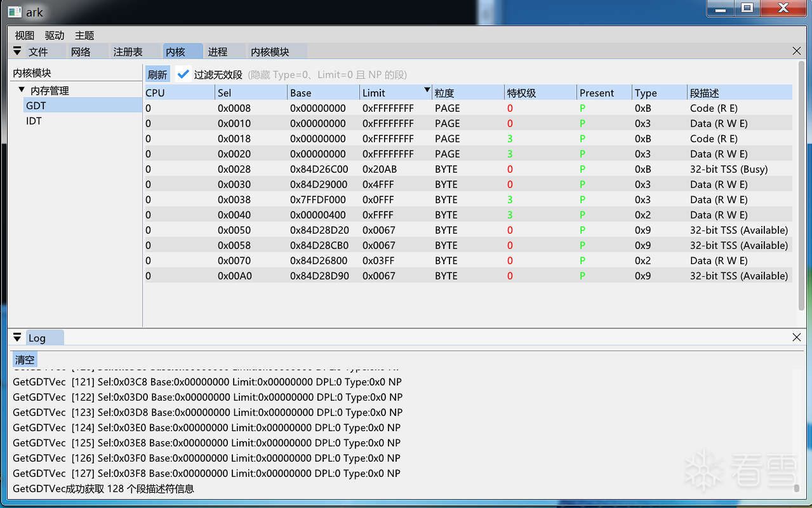The image size is (812, 508).
Task: Select the row with Sel 0x0010
Action: click(x=469, y=123)
